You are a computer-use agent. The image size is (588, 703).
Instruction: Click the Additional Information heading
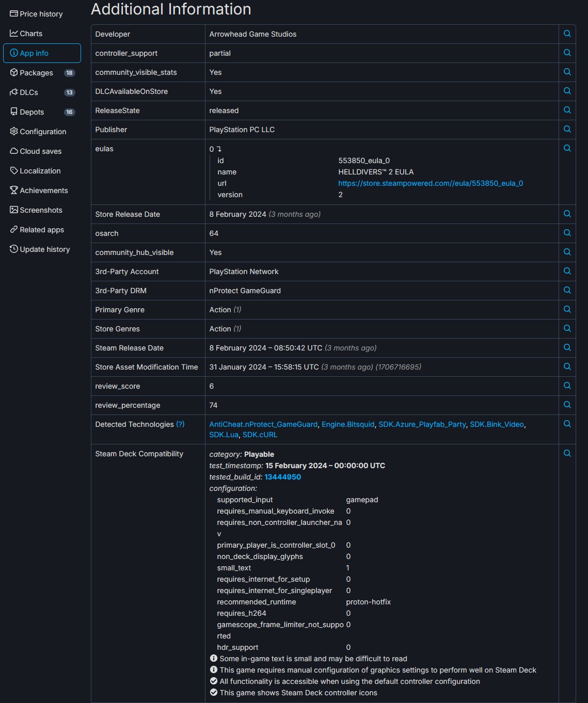171,9
